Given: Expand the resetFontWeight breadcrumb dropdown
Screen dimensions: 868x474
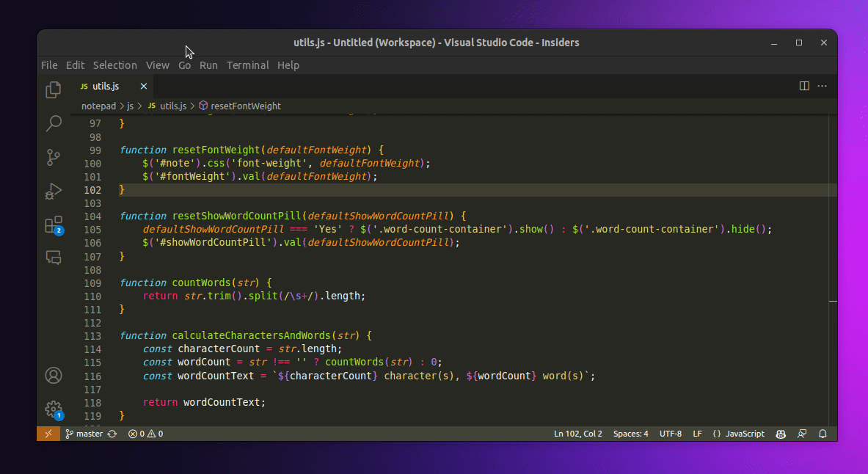Looking at the screenshot, I should point(245,106).
